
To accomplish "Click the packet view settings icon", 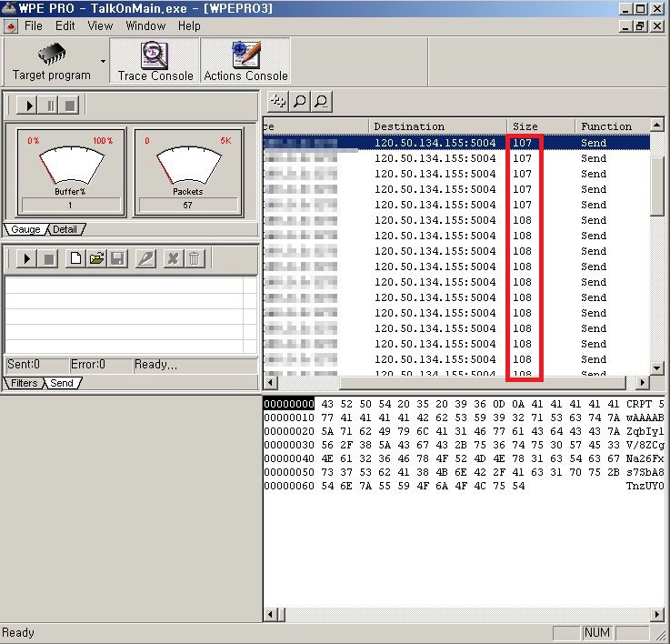I will 278,101.
